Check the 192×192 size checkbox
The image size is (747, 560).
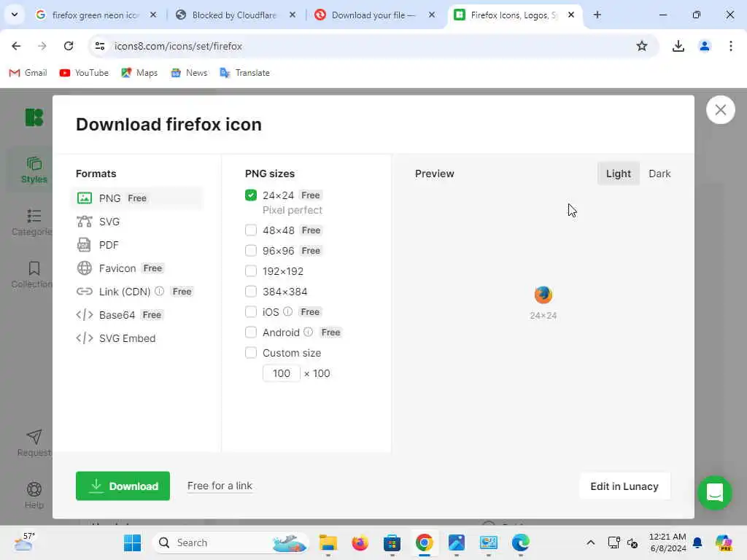tap(251, 271)
